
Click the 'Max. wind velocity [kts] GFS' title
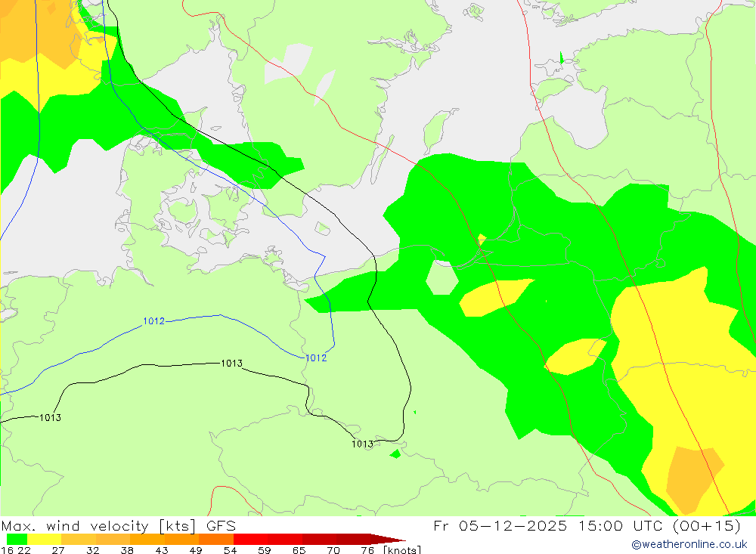[119, 525]
